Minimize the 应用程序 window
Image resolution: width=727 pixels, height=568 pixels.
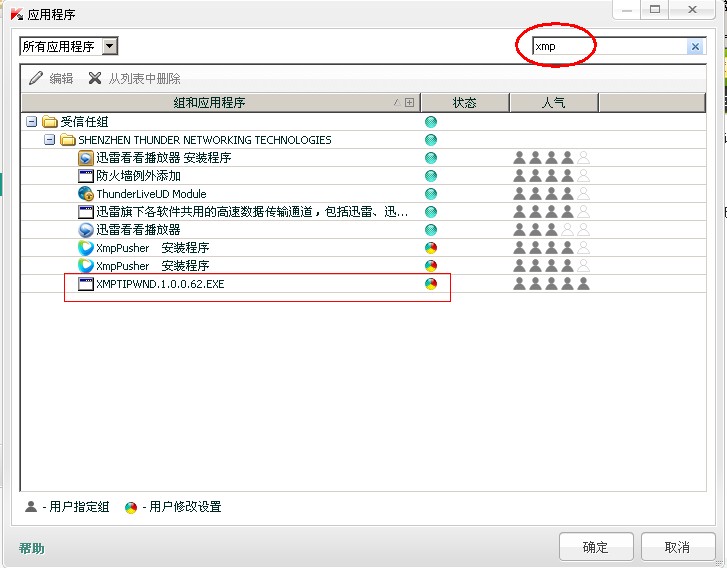627,10
